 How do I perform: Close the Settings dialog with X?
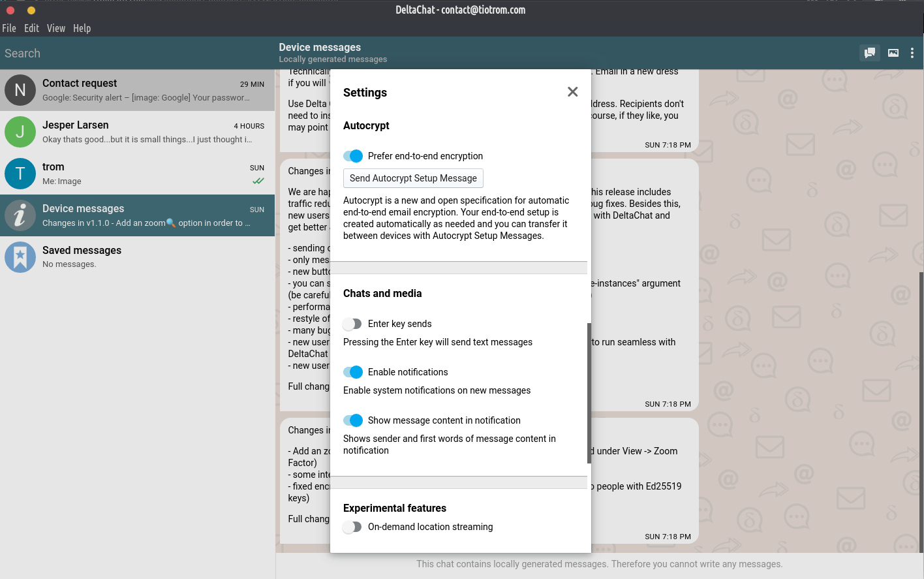(572, 92)
